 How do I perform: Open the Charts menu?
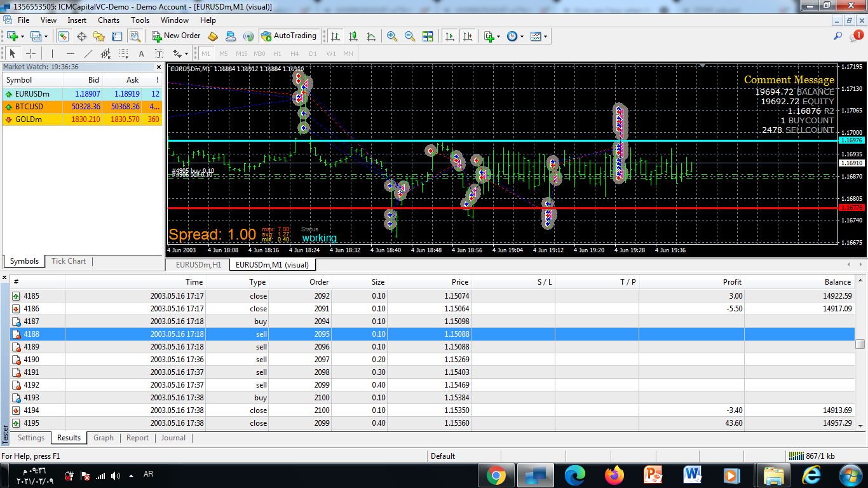[x=109, y=20]
